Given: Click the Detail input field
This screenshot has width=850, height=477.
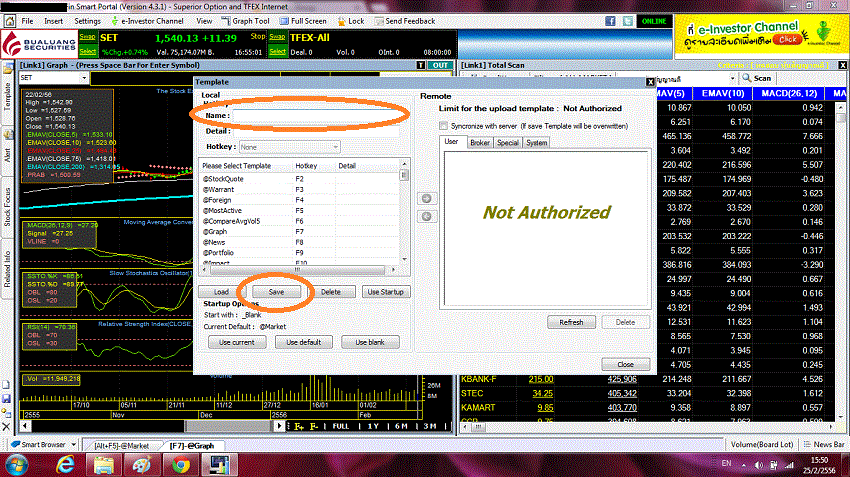Looking at the screenshot, I should pyautogui.click(x=316, y=131).
